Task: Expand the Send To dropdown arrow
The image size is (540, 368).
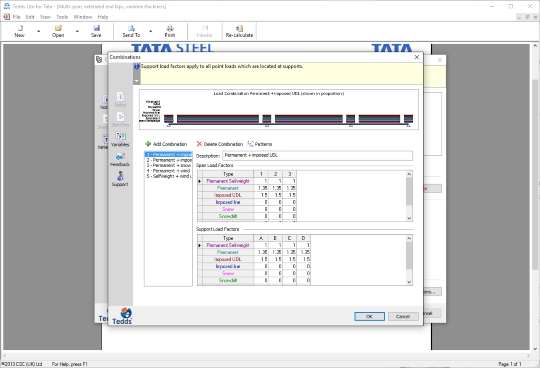Action: (150, 31)
